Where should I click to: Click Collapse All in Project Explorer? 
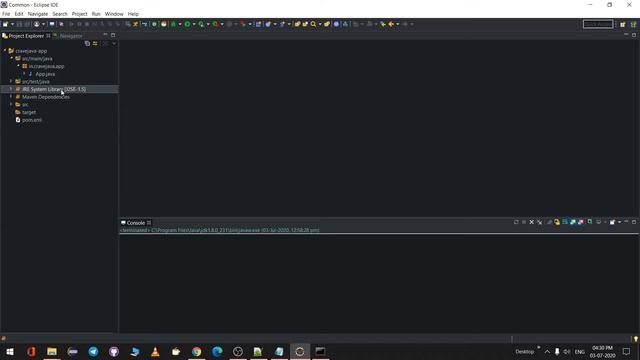point(87,43)
